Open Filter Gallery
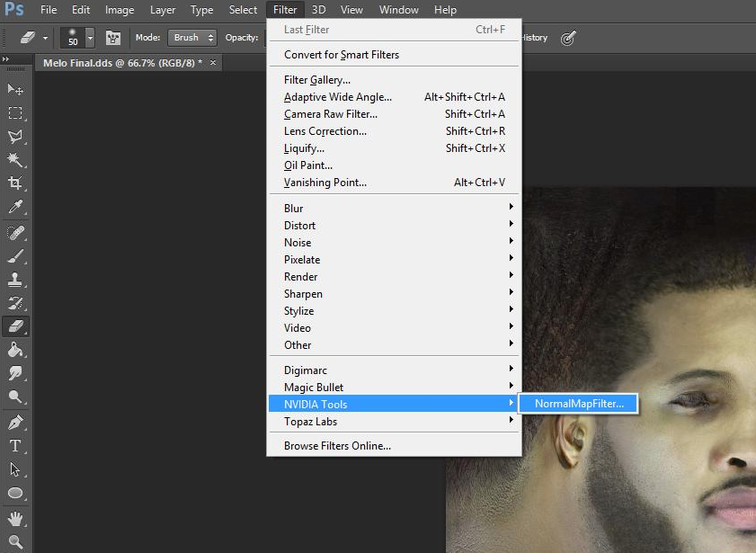This screenshot has height=553, width=756. (394, 79)
